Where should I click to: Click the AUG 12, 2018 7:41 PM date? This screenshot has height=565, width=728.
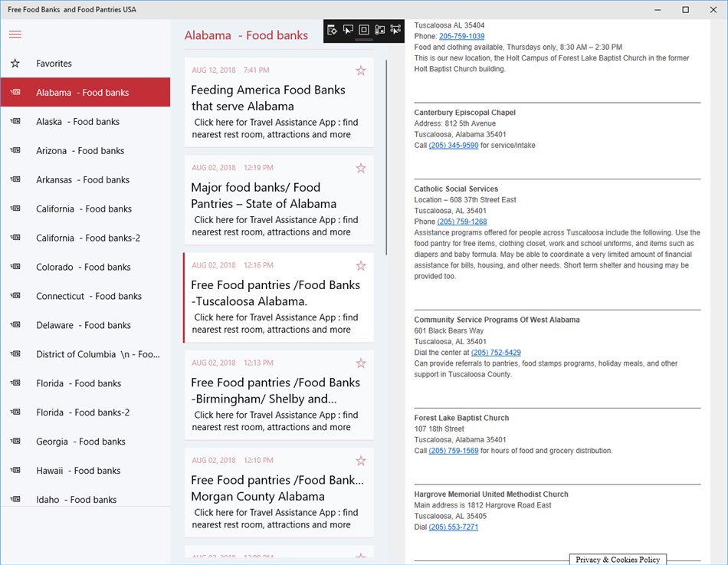tap(231, 71)
